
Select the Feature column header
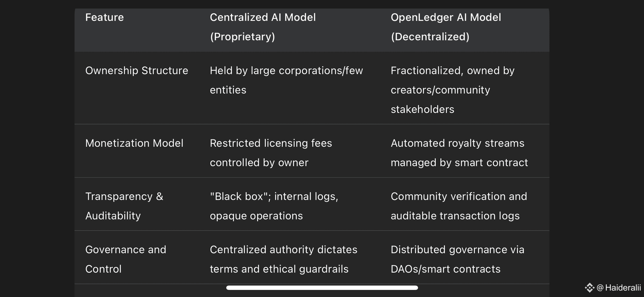(105, 17)
